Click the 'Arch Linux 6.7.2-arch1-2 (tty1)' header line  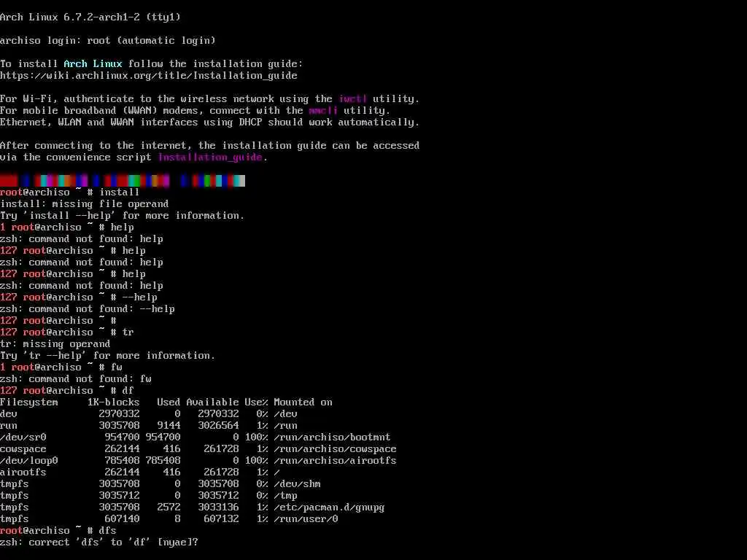point(90,17)
